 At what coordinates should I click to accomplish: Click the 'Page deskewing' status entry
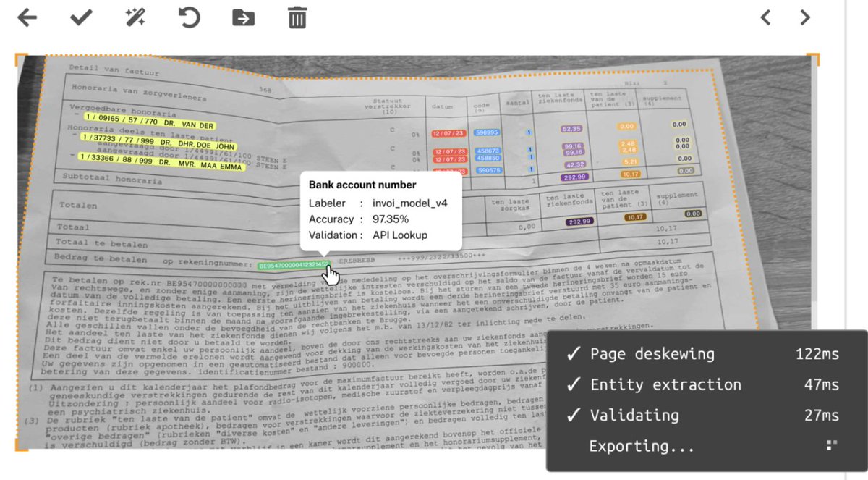(652, 354)
